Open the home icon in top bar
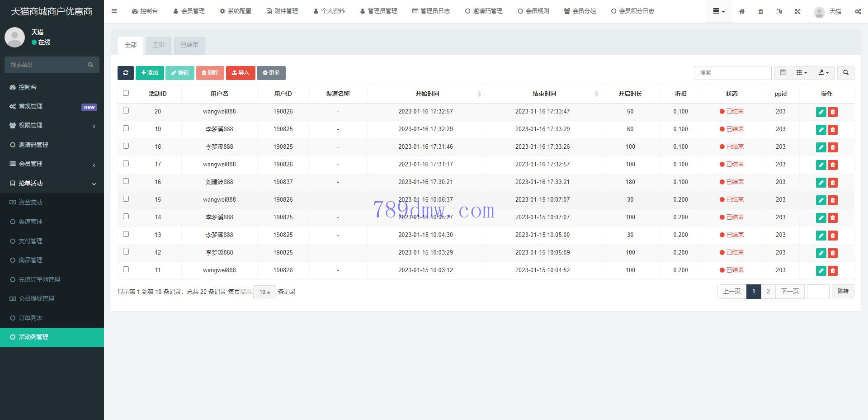 pyautogui.click(x=742, y=11)
